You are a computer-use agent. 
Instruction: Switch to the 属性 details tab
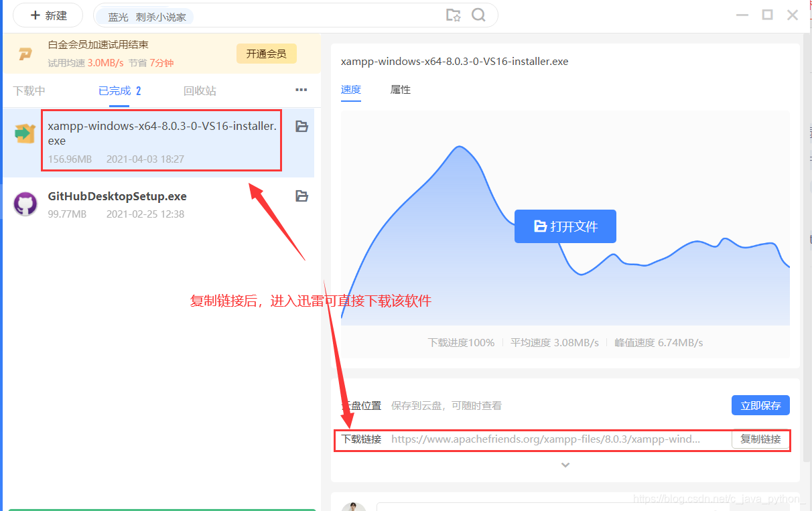coord(401,90)
